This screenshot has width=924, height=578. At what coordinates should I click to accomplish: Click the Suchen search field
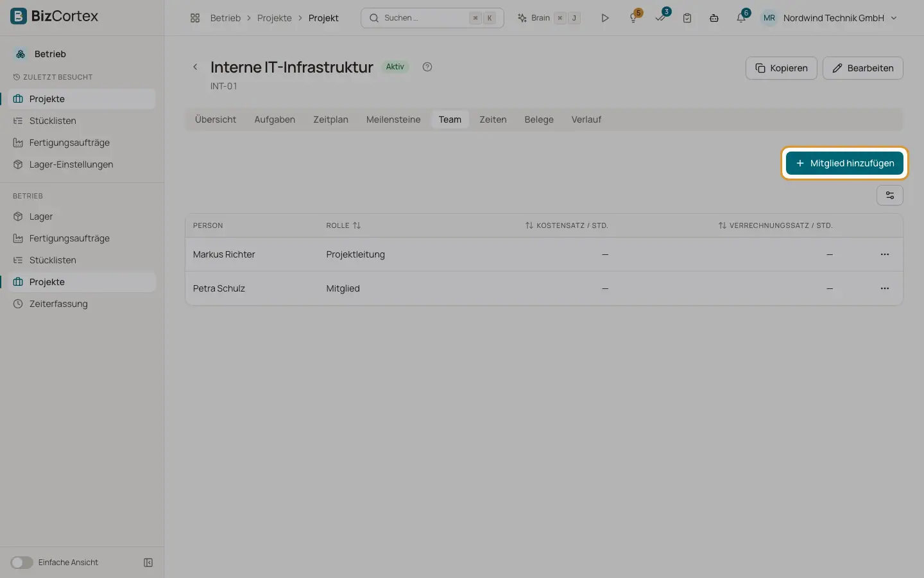[x=432, y=18]
